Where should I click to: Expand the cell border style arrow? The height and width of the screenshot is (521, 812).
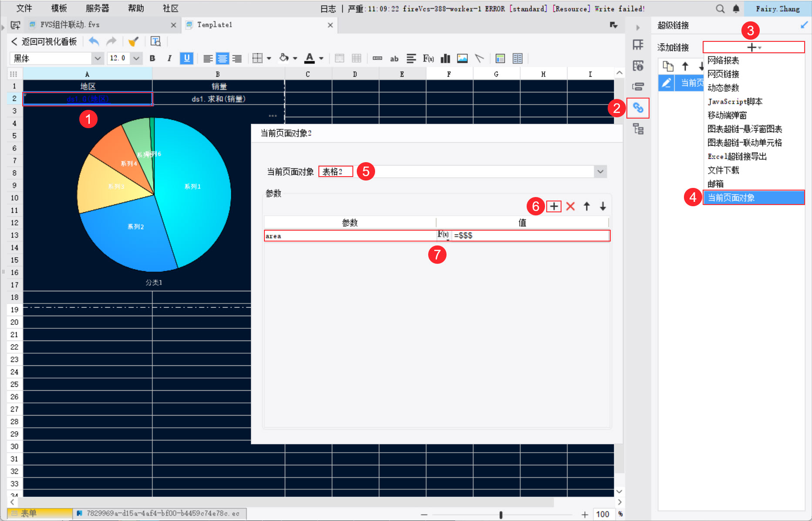click(x=269, y=58)
